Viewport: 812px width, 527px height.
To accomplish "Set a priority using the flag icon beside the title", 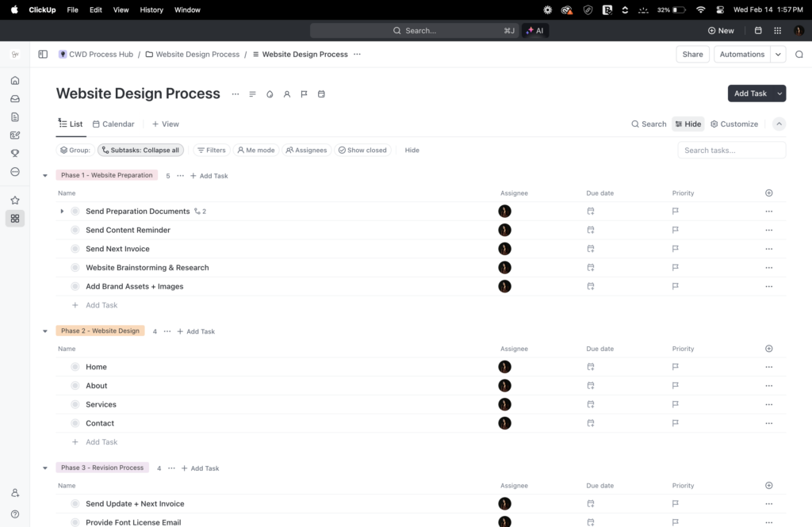I will pos(304,94).
